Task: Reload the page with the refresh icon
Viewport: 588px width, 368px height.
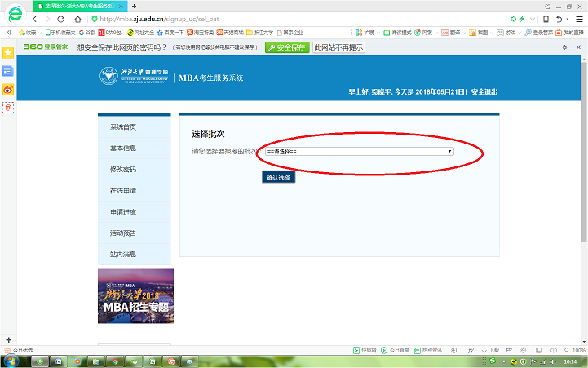Action: point(60,19)
